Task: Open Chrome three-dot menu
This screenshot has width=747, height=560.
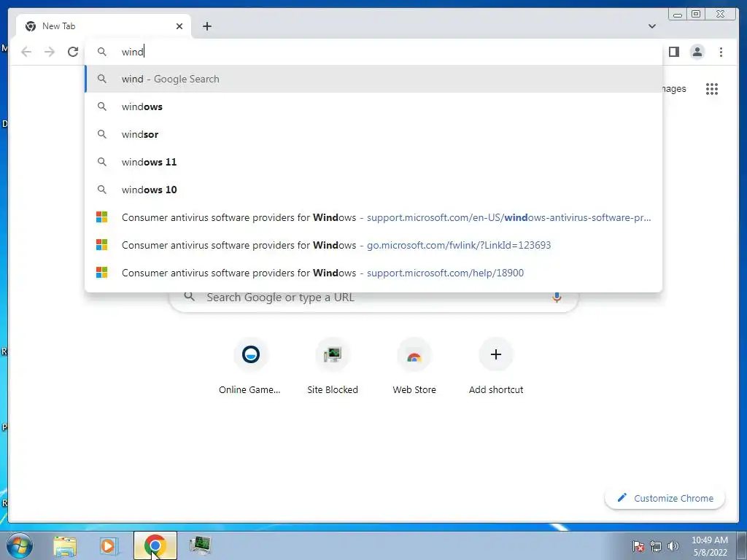Action: (x=721, y=52)
